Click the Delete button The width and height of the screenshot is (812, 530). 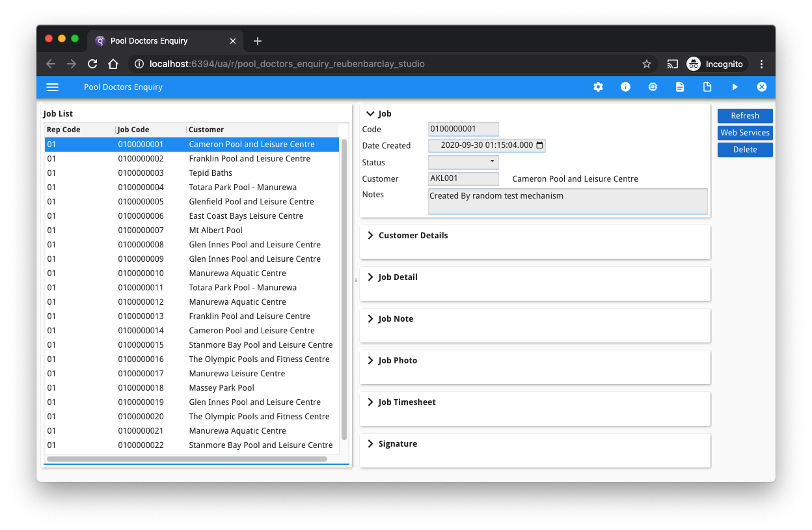tap(745, 150)
